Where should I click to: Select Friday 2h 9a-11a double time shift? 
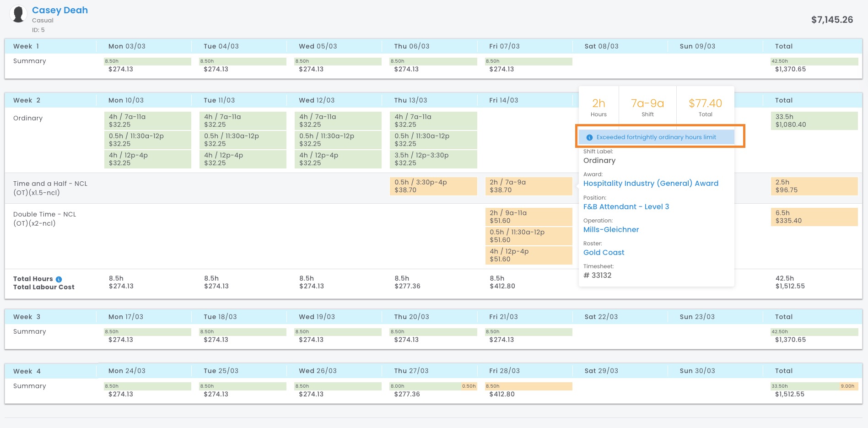click(x=528, y=217)
